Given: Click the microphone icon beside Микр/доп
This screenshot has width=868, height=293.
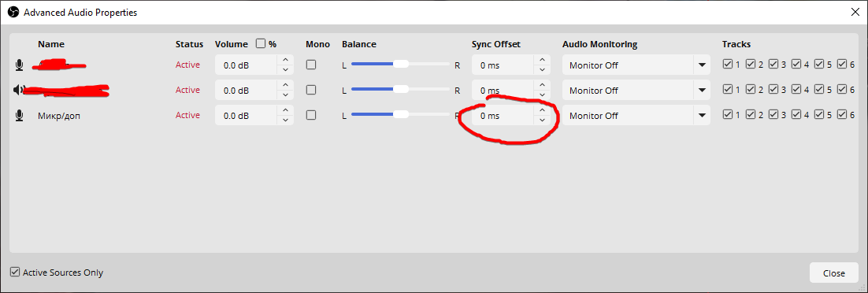Looking at the screenshot, I should click(20, 115).
